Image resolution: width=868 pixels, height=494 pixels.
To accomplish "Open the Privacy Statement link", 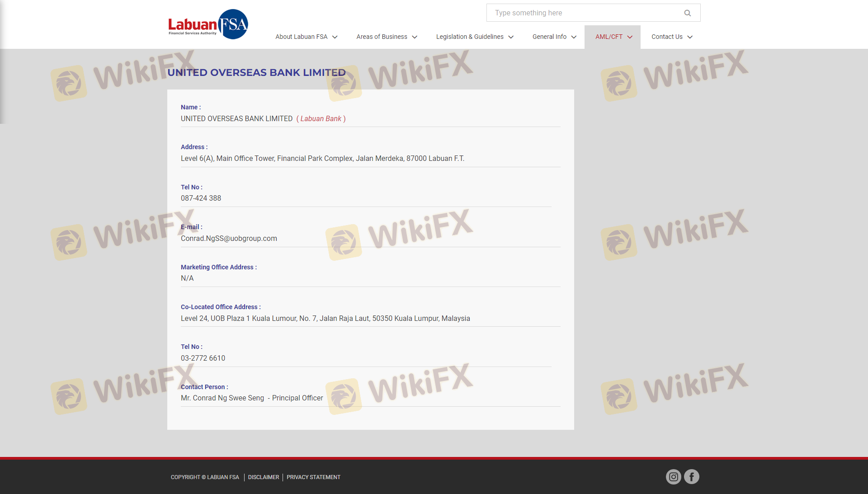I will click(x=313, y=477).
